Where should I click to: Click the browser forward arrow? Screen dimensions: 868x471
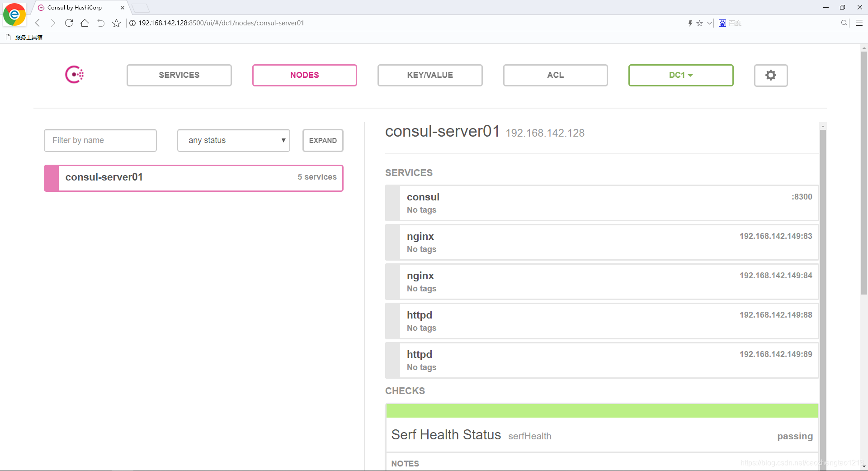tap(53, 23)
